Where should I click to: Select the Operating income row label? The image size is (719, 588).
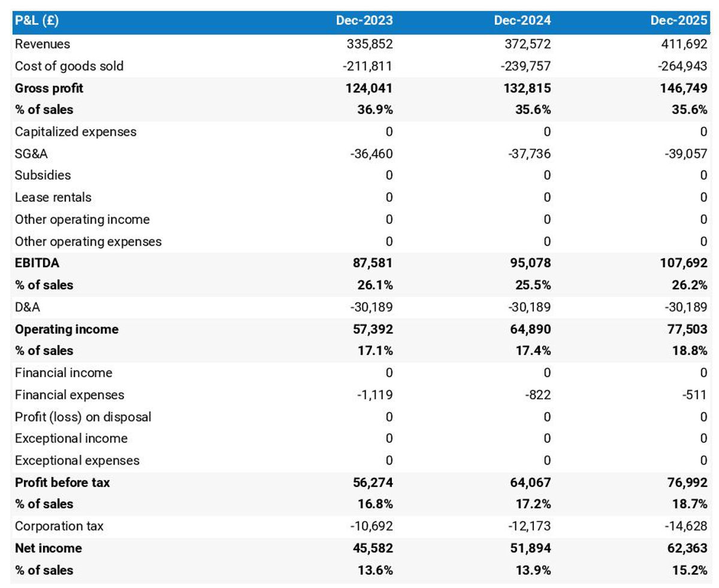coord(67,329)
